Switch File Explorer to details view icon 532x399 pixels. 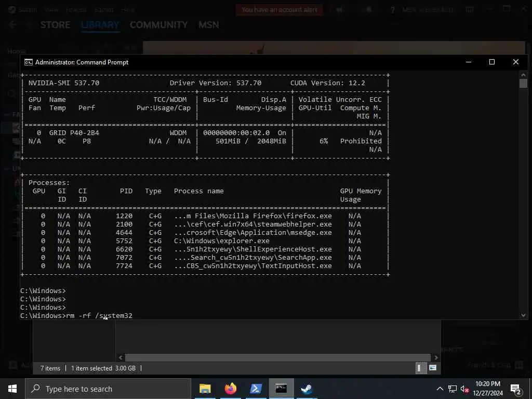420,368
